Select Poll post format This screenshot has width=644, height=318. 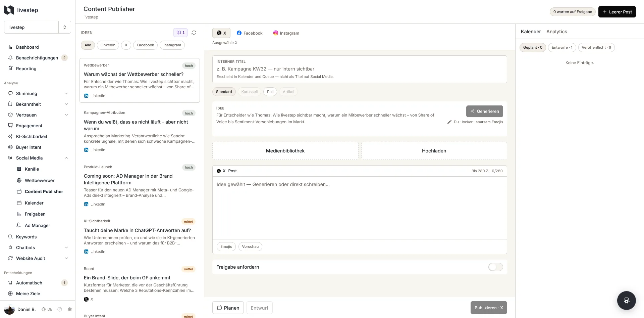coord(270,92)
